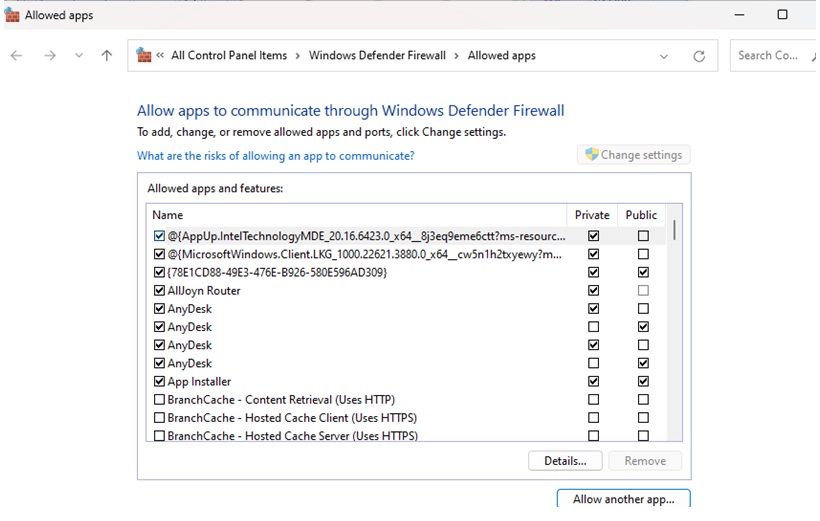The width and height of the screenshot is (820, 521).
Task: Click the Remove button
Action: (645, 461)
